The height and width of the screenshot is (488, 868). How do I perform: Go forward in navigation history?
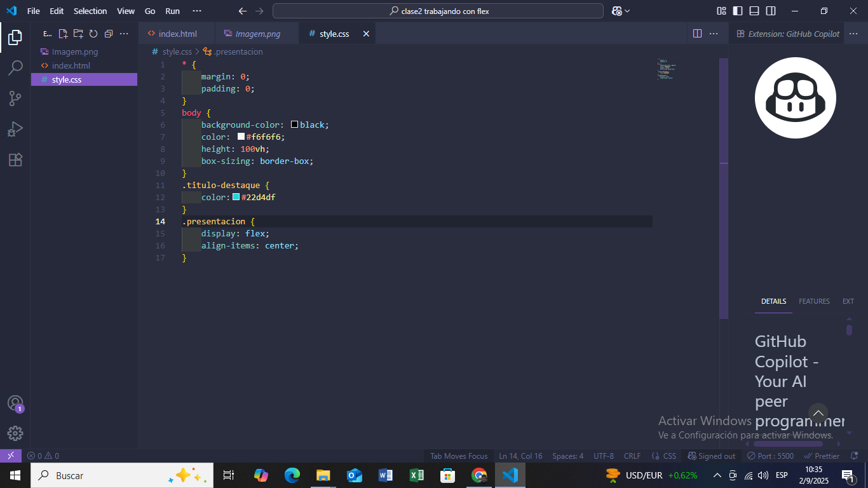click(x=259, y=11)
